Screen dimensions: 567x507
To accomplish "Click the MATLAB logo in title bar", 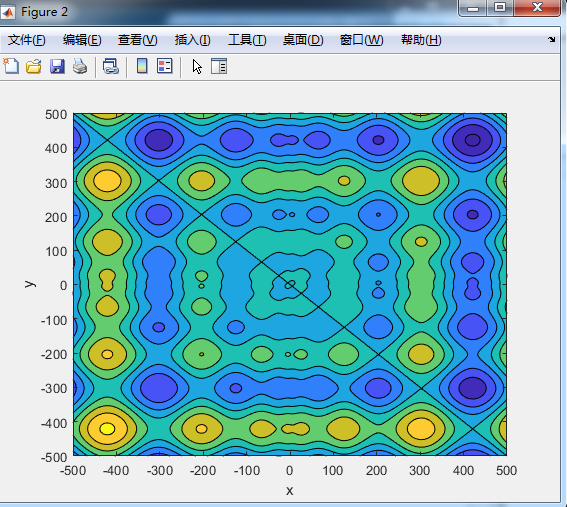I will pyautogui.click(x=8, y=12).
